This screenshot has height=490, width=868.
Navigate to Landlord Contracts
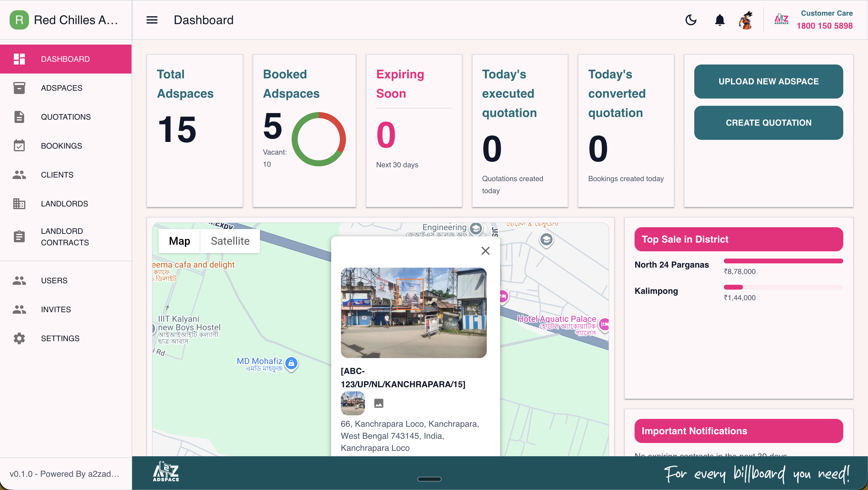[65, 237]
